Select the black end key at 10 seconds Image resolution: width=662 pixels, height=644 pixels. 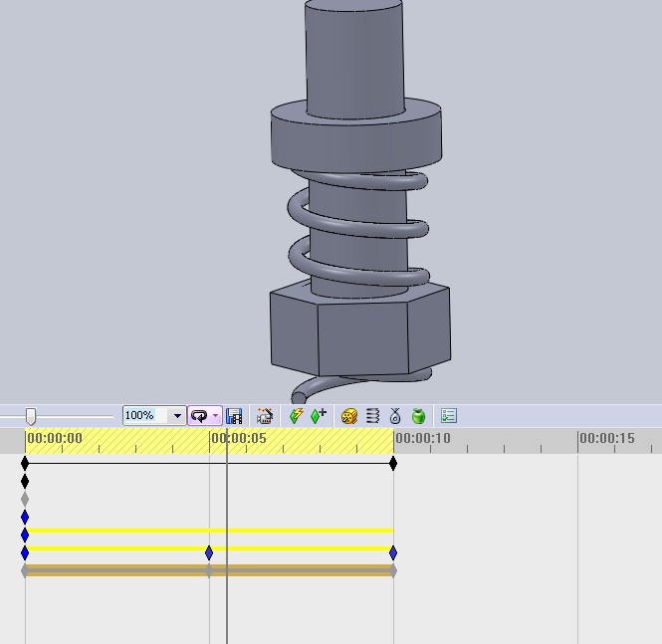pos(393,464)
